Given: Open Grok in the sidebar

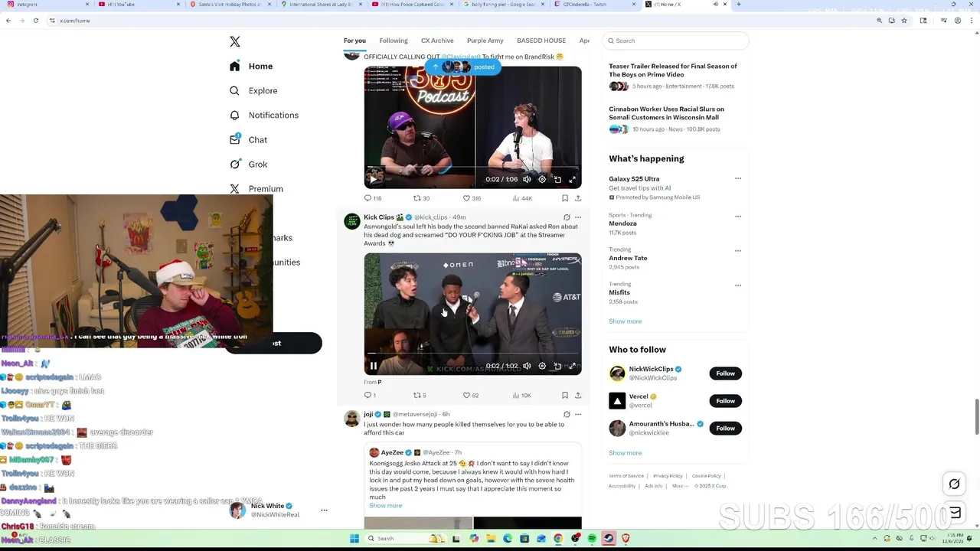Looking at the screenshot, I should 249,164.
